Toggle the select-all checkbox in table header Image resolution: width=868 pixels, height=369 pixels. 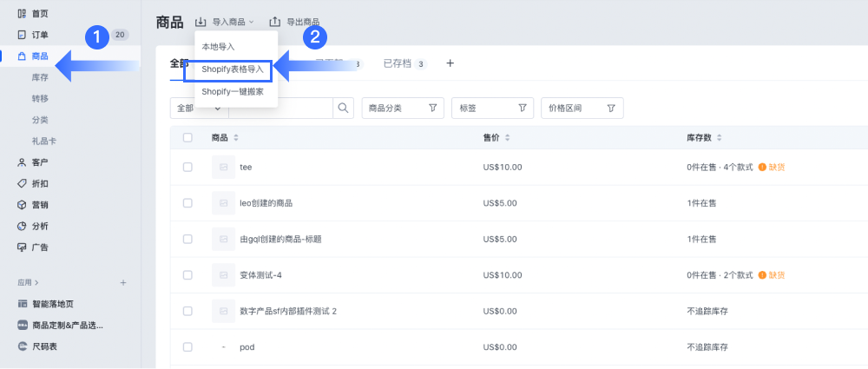pos(187,137)
